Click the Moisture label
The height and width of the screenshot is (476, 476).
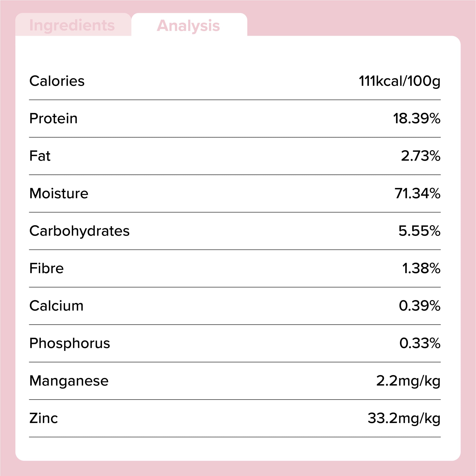(59, 193)
